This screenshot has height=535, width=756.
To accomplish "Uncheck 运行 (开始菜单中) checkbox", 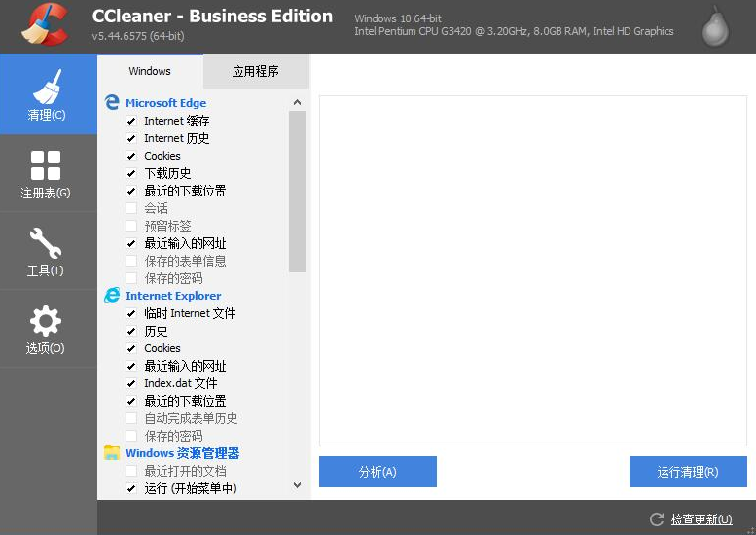I will pyautogui.click(x=131, y=488).
